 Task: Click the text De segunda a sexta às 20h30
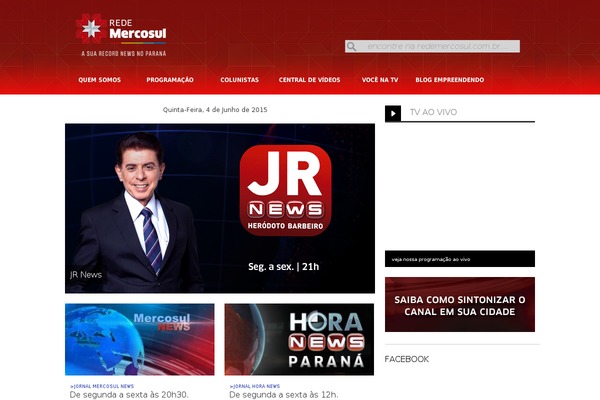pos(129,395)
